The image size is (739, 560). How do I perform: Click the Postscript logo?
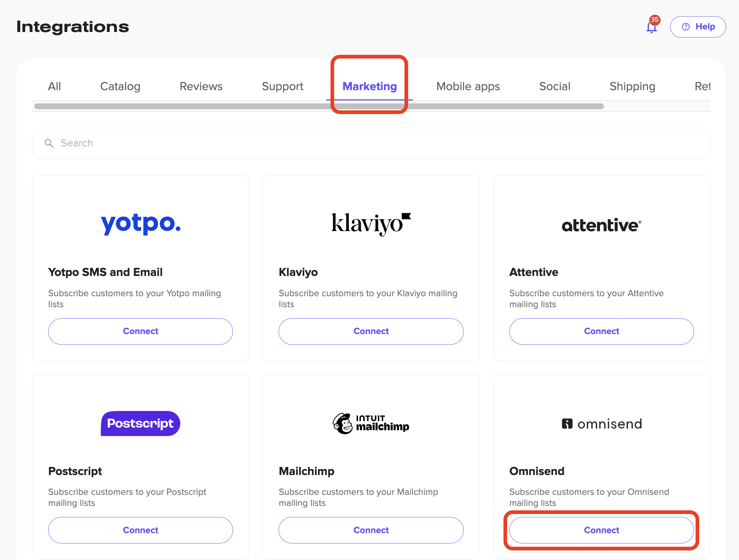click(141, 423)
